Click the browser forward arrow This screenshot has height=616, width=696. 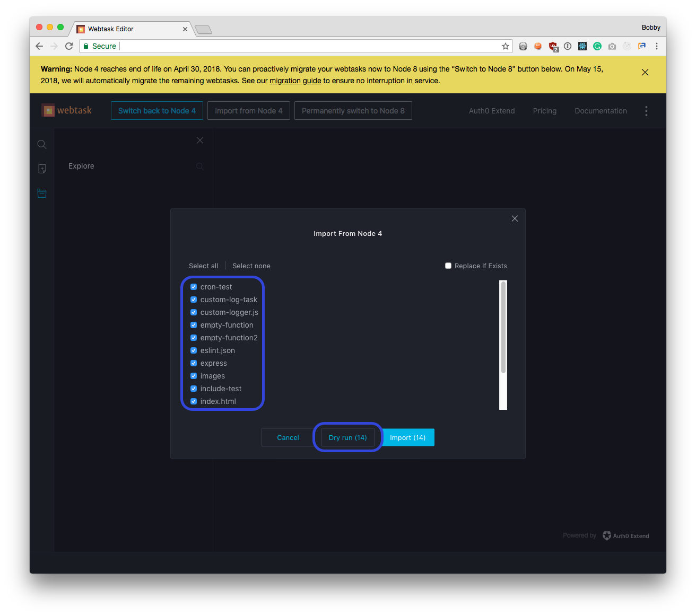click(x=54, y=46)
